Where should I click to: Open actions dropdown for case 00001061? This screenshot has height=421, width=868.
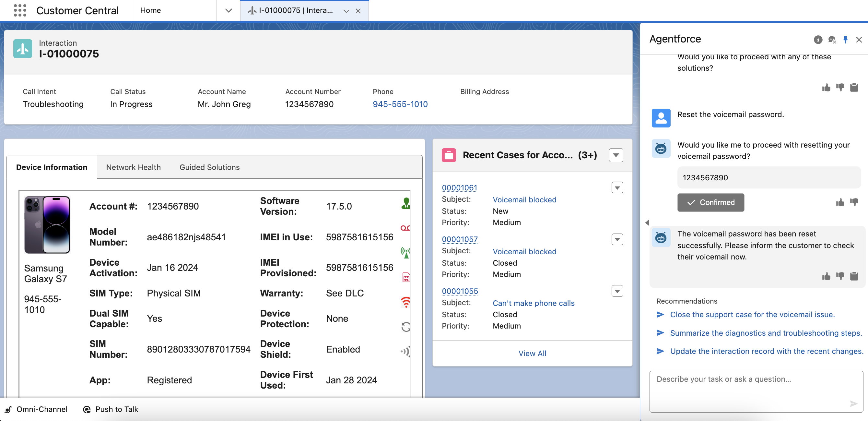(x=617, y=188)
